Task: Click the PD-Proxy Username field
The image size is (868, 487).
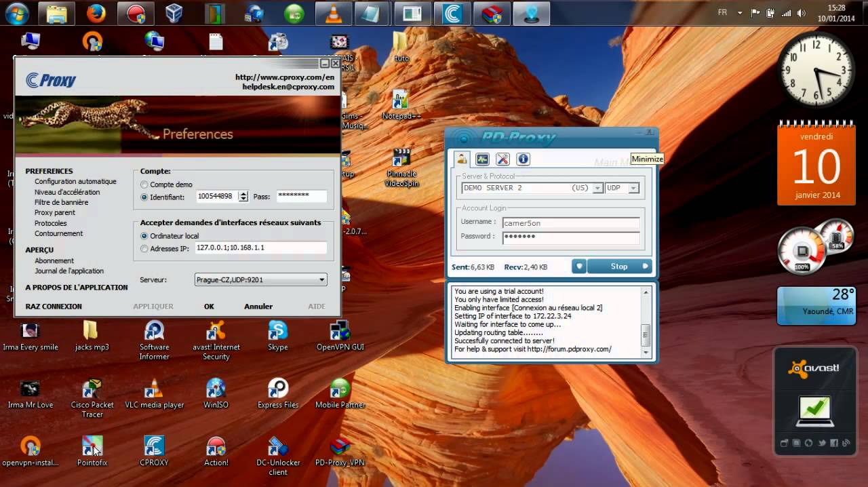Action: tap(571, 222)
